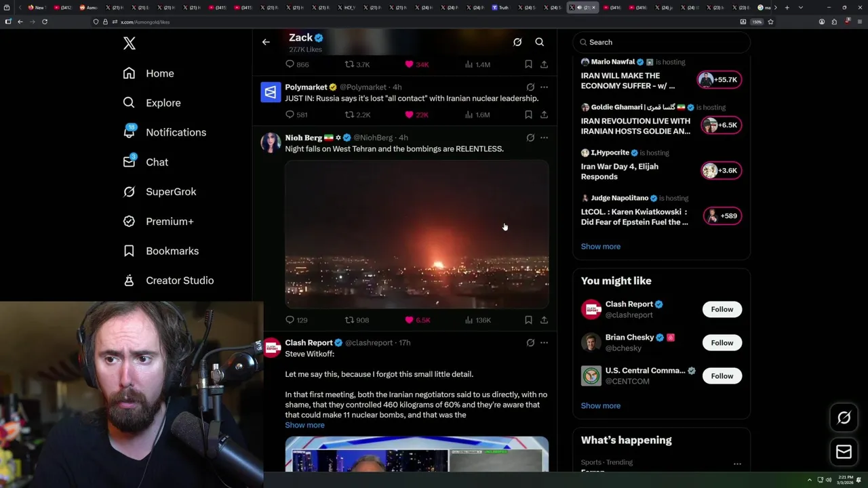The image size is (868, 488).
Task: Repost the Polymarket post
Action: tap(349, 115)
